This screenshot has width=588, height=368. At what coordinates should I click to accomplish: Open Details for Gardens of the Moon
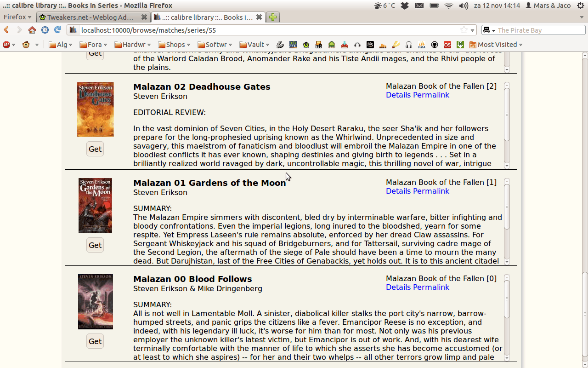click(398, 191)
